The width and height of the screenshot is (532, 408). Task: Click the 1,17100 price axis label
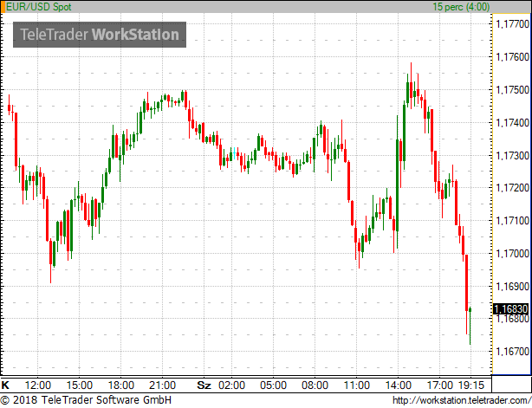pyautogui.click(x=512, y=221)
